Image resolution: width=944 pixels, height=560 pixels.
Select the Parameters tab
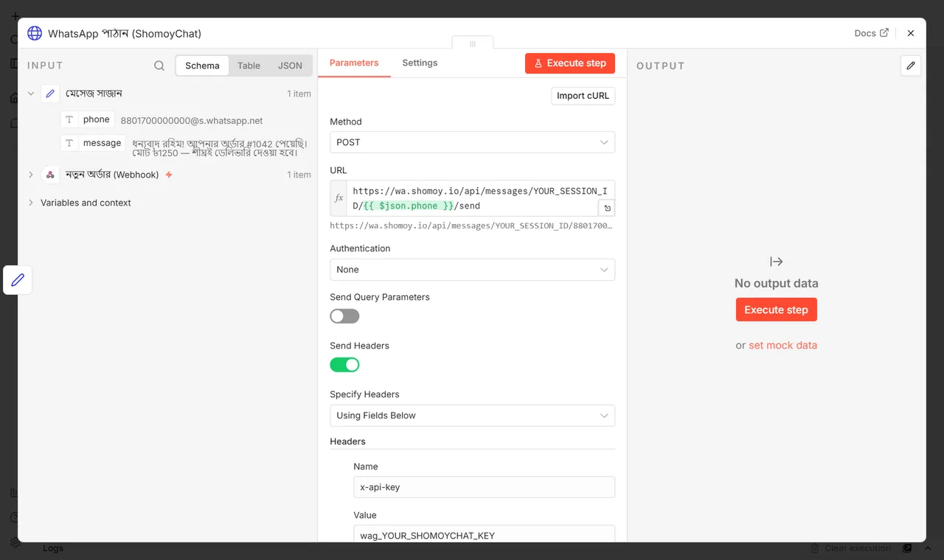point(354,63)
